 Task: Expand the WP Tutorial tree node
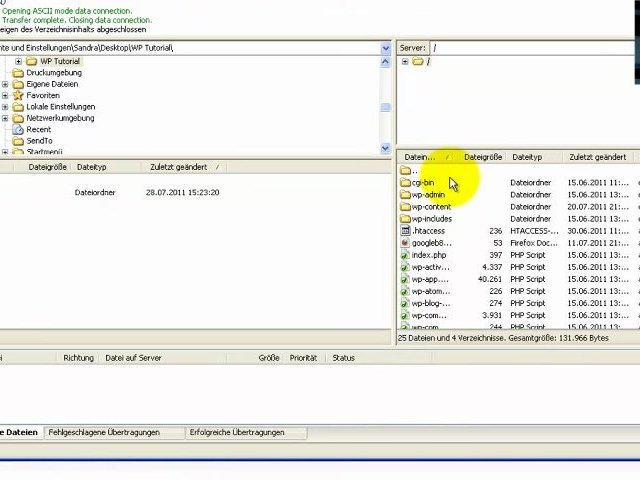[18, 62]
